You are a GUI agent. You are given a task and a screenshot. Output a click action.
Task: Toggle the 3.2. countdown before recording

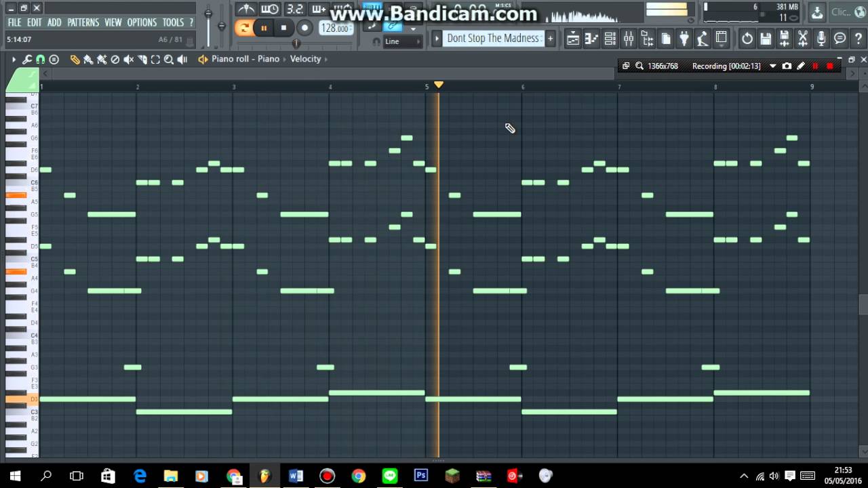coord(294,9)
